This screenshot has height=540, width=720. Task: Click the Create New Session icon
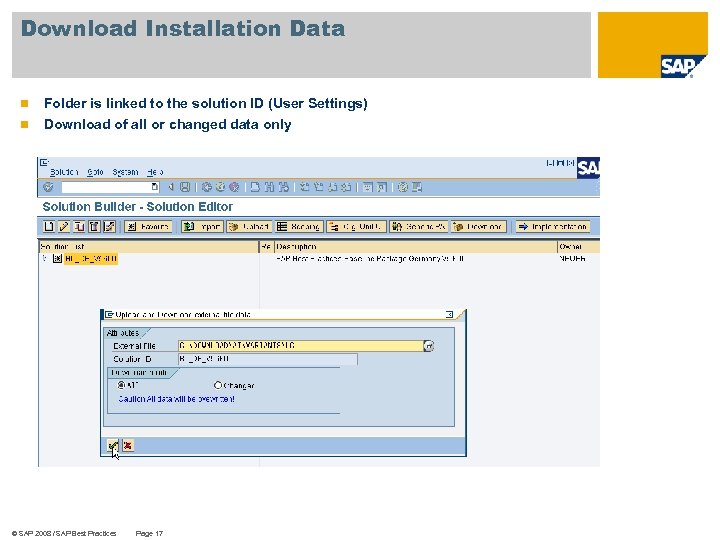pyautogui.click(x=367, y=187)
